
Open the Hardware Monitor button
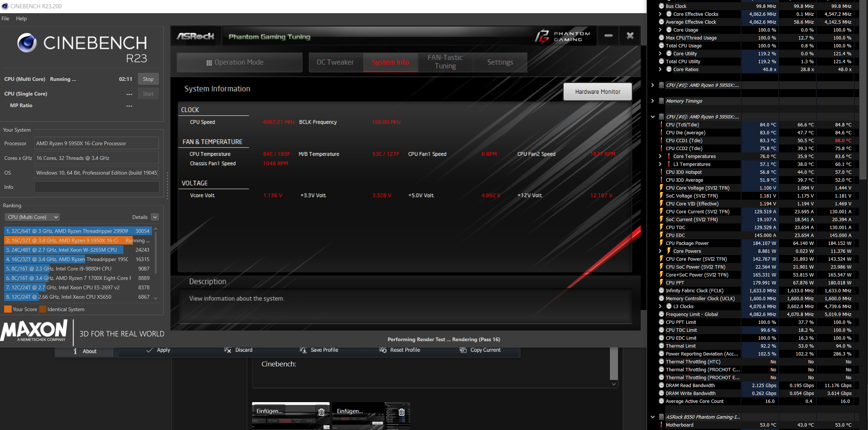(597, 92)
